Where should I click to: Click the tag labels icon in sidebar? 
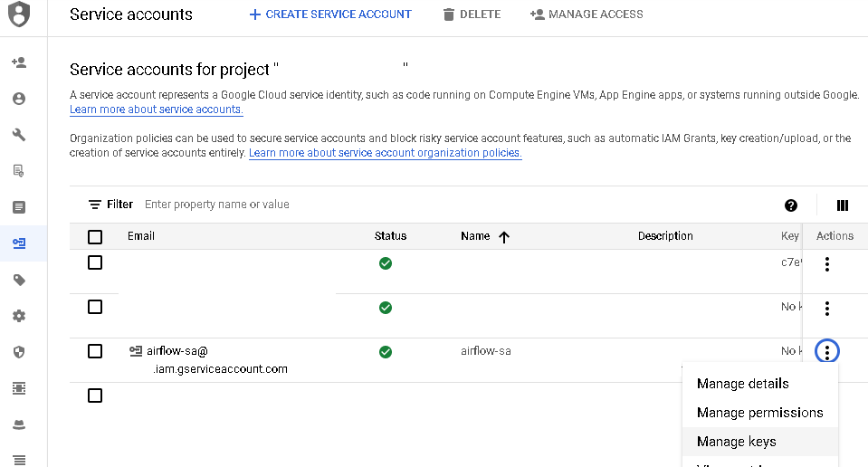[x=19, y=280]
